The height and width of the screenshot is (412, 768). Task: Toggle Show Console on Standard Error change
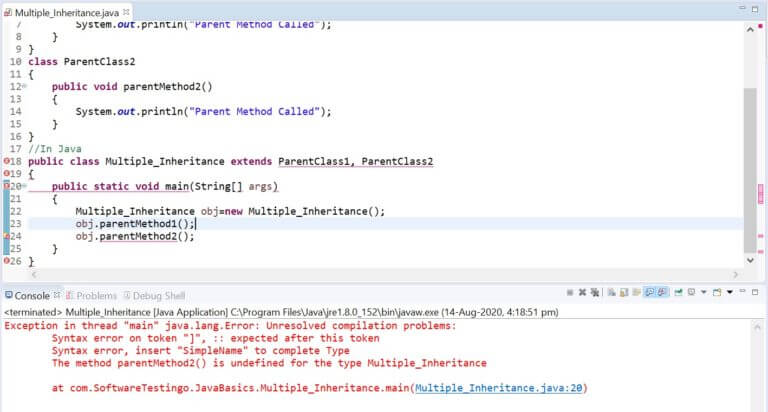(664, 293)
